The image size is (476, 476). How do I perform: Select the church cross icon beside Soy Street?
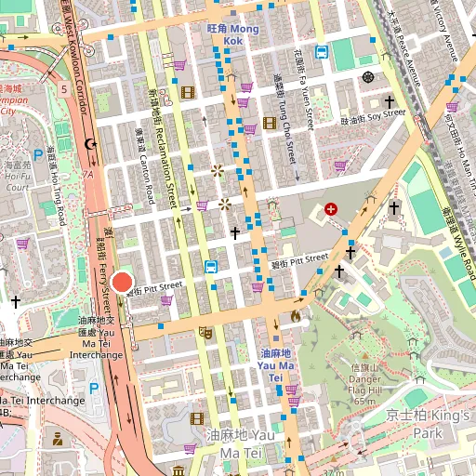coord(390,102)
